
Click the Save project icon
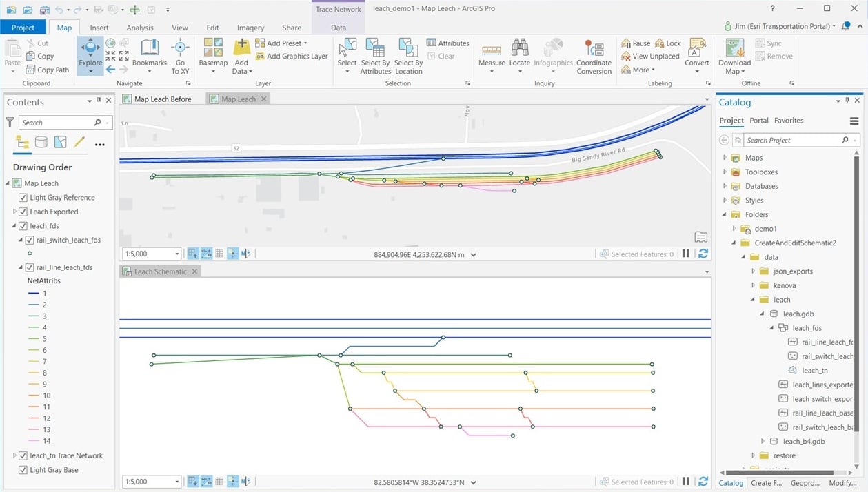coord(44,10)
